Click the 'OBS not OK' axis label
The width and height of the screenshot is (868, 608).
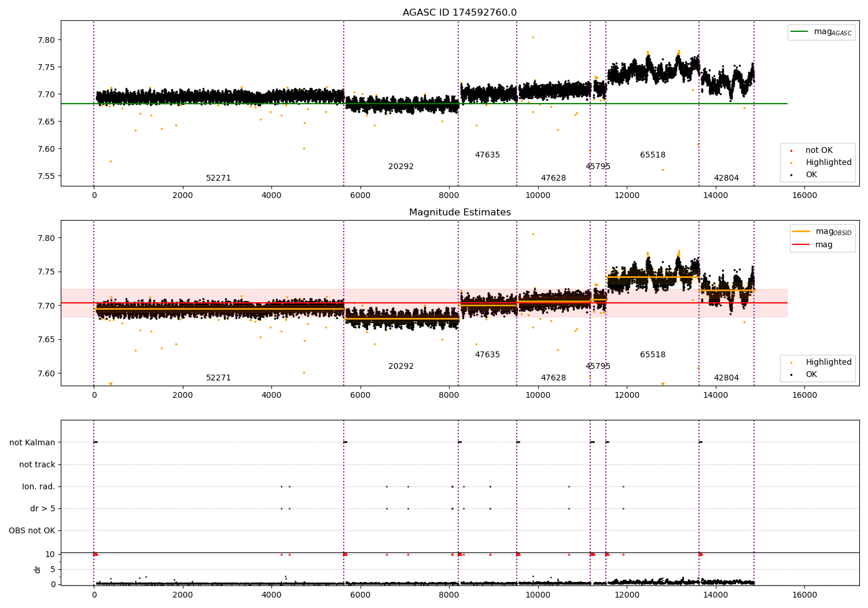(x=32, y=531)
